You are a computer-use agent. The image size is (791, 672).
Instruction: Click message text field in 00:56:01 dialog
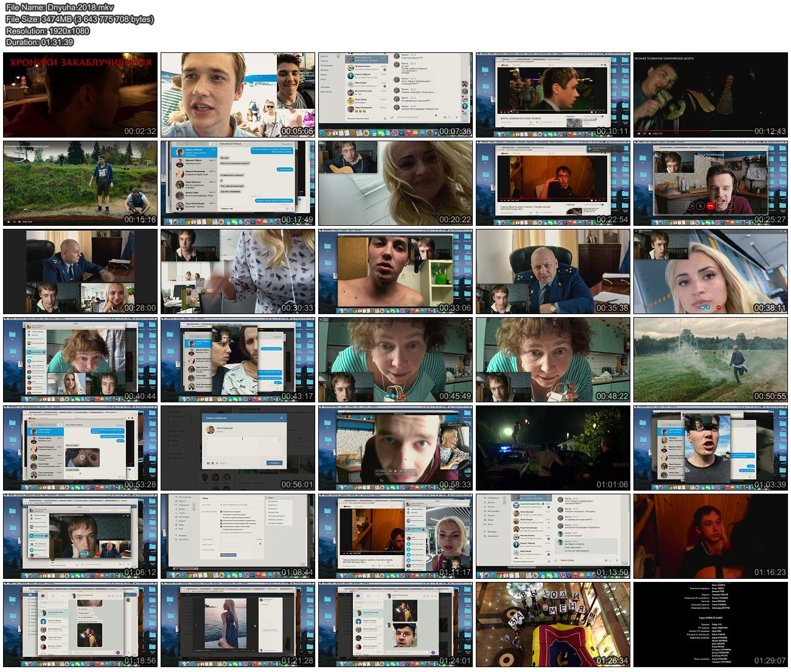coord(243,447)
